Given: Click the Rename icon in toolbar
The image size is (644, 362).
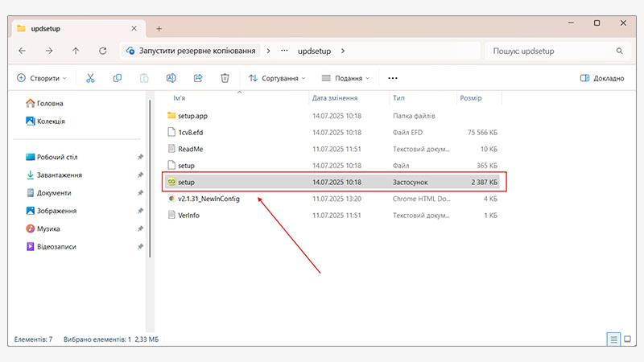Looking at the screenshot, I should pyautogui.click(x=171, y=78).
